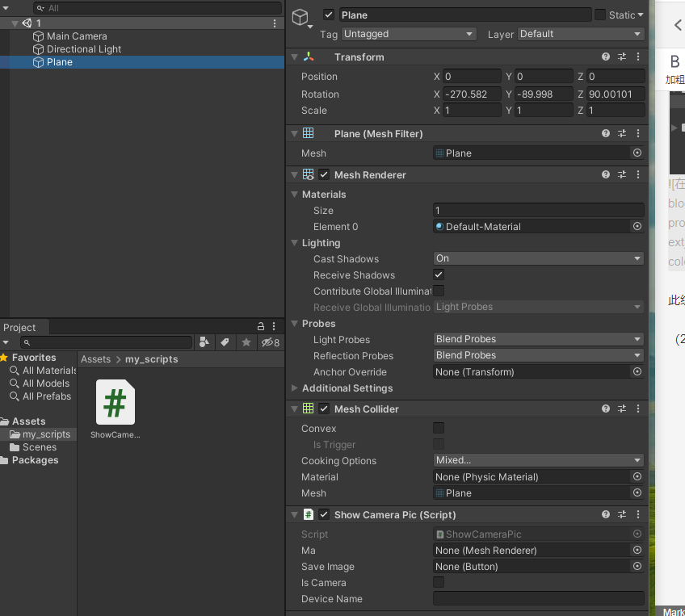Click favorites star icon in Project toolbar

point(246,342)
